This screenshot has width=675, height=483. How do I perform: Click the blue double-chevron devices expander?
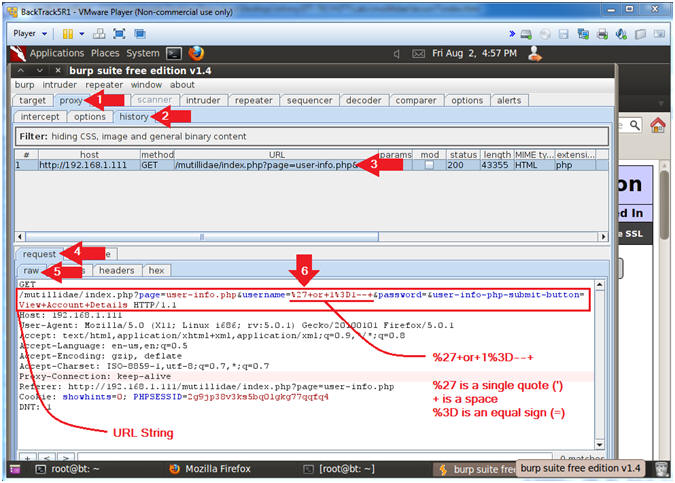click(x=511, y=34)
